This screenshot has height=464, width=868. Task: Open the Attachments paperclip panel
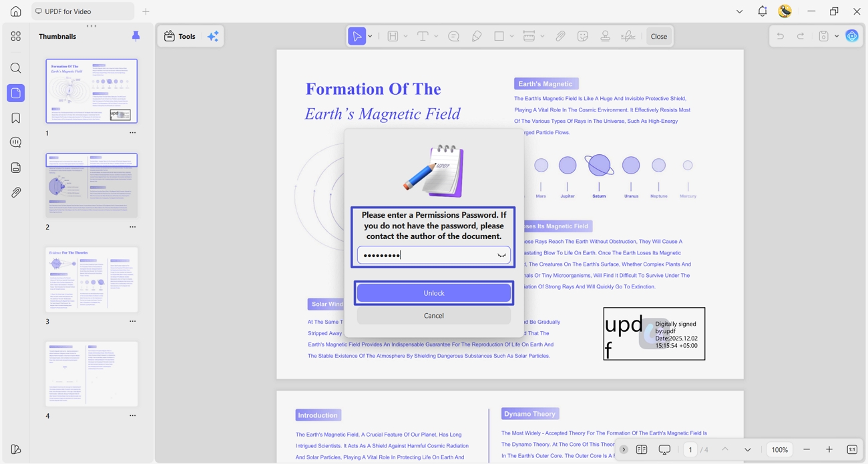16,192
